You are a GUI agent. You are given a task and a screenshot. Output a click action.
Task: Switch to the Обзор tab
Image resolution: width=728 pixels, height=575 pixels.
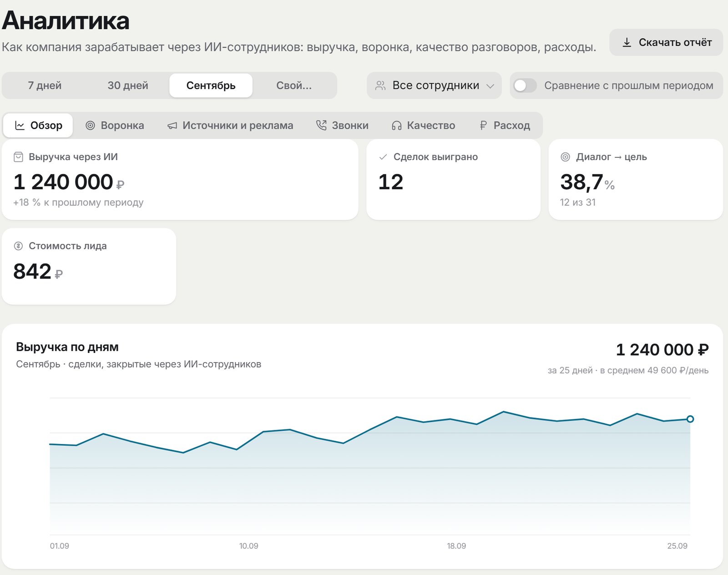pos(38,126)
